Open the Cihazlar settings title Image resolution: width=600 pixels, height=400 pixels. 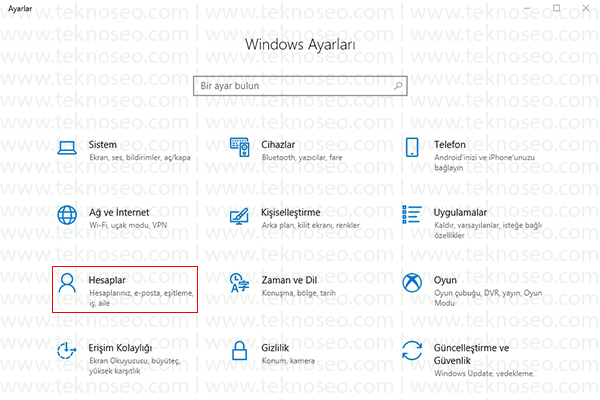click(x=278, y=145)
